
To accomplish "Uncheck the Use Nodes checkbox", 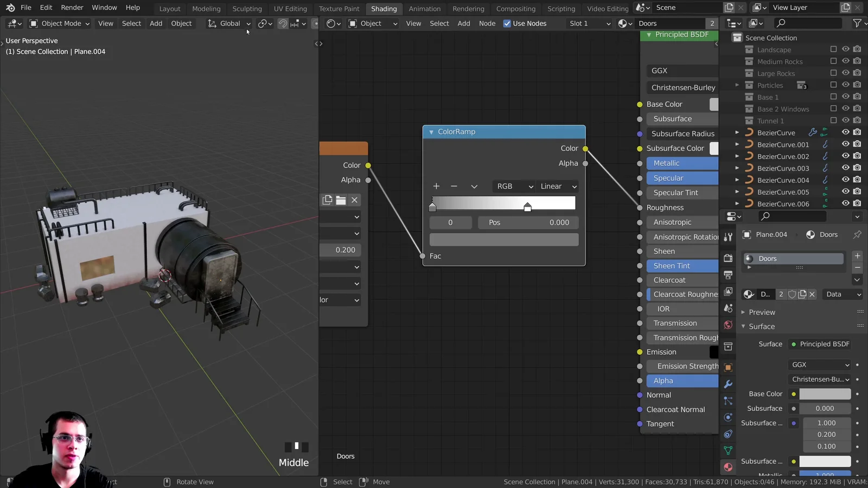I will pyautogui.click(x=508, y=23).
